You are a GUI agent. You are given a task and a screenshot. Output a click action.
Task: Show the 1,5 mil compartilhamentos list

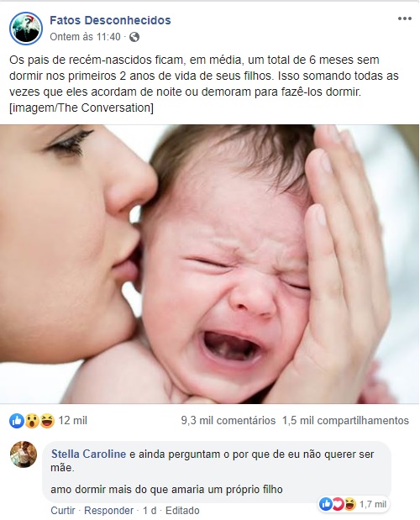(345, 421)
